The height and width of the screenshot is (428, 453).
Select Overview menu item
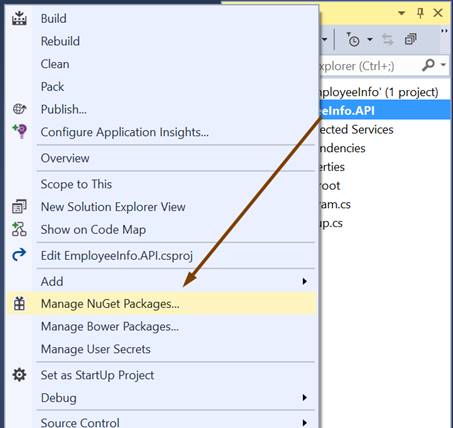pos(161,158)
